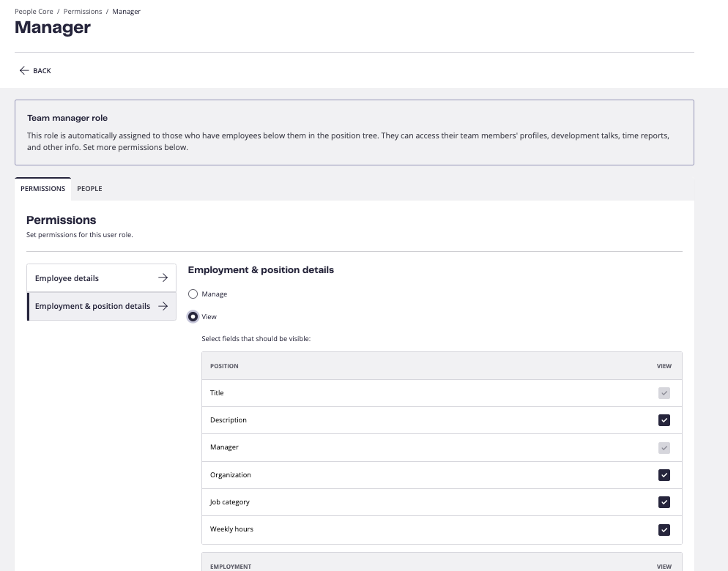Select Employment & position details section
The width and height of the screenshot is (728, 571).
(x=101, y=307)
